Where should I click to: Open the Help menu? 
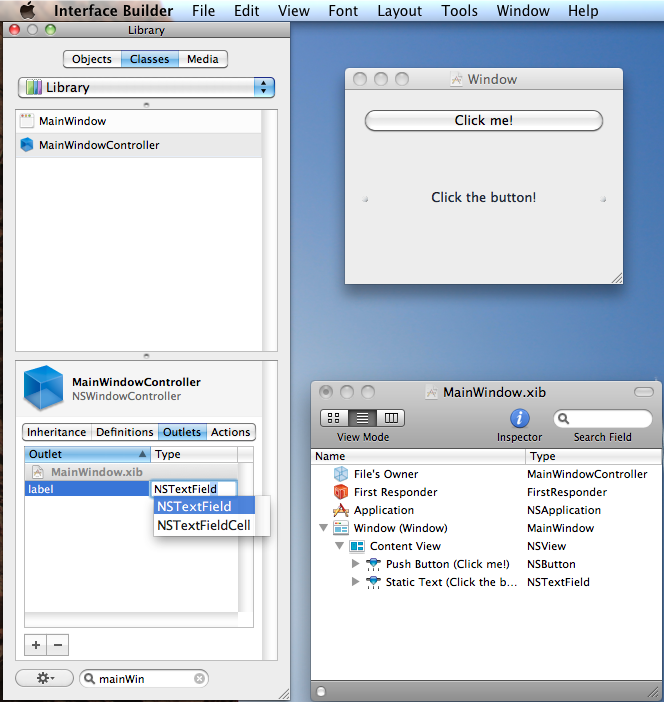pos(583,11)
